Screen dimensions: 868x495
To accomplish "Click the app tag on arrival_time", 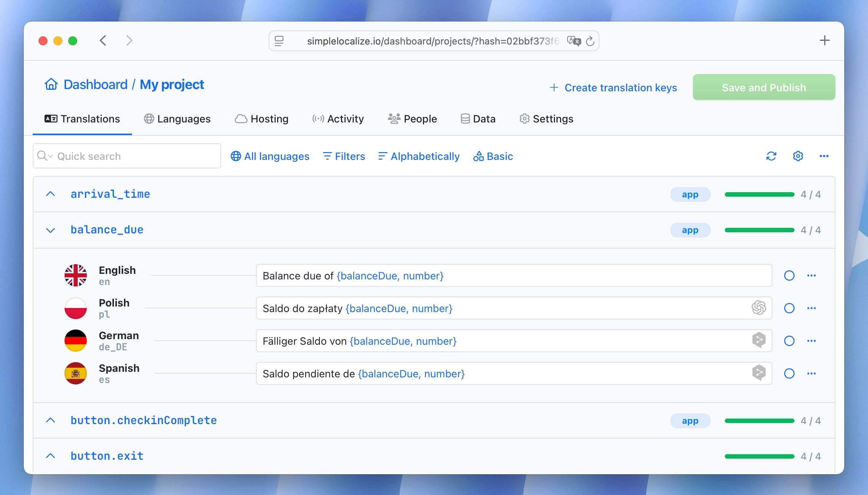I will pyautogui.click(x=690, y=194).
